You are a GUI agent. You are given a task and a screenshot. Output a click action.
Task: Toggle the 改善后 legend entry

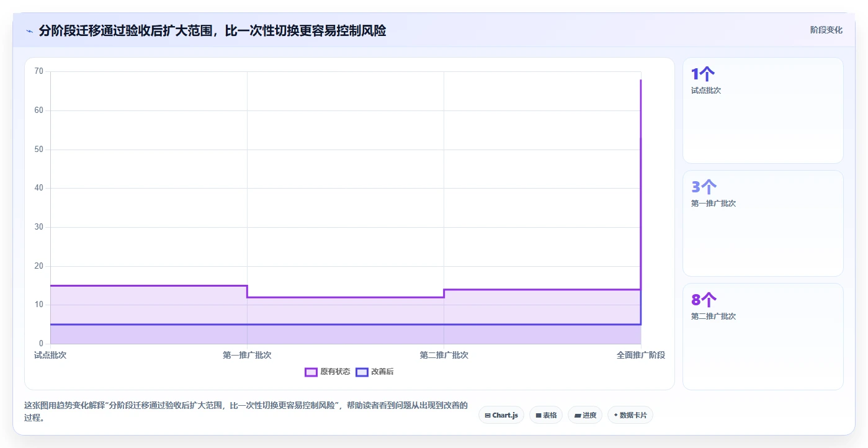pos(375,372)
